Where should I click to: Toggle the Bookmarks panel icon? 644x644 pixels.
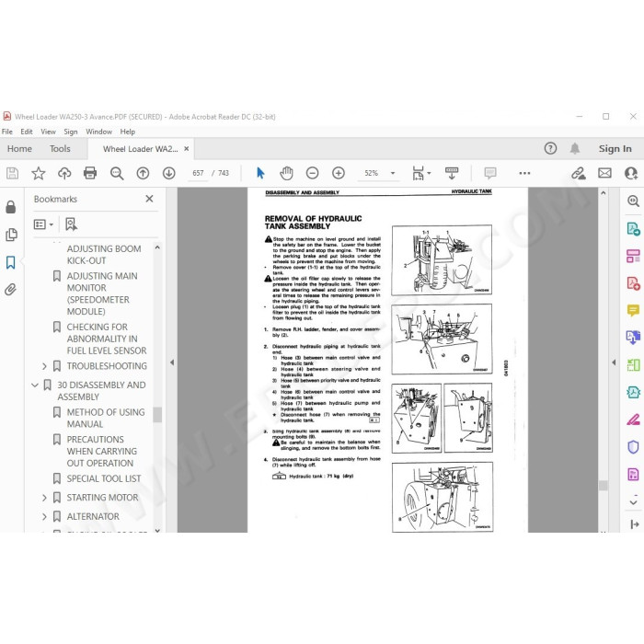[11, 262]
